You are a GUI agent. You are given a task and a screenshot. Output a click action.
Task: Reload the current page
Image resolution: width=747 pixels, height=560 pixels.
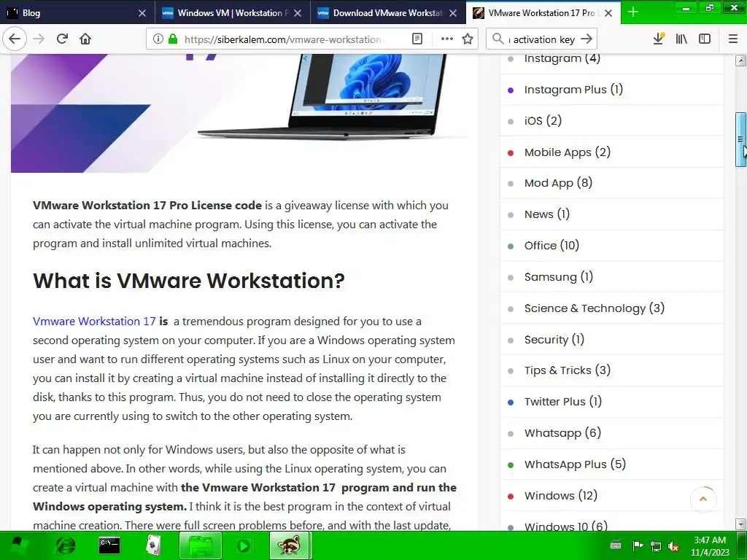point(62,39)
